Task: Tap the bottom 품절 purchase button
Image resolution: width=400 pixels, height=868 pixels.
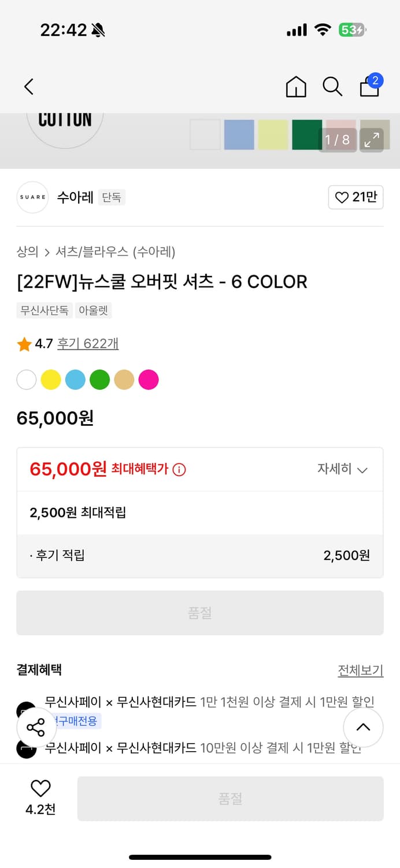Action: (230, 799)
